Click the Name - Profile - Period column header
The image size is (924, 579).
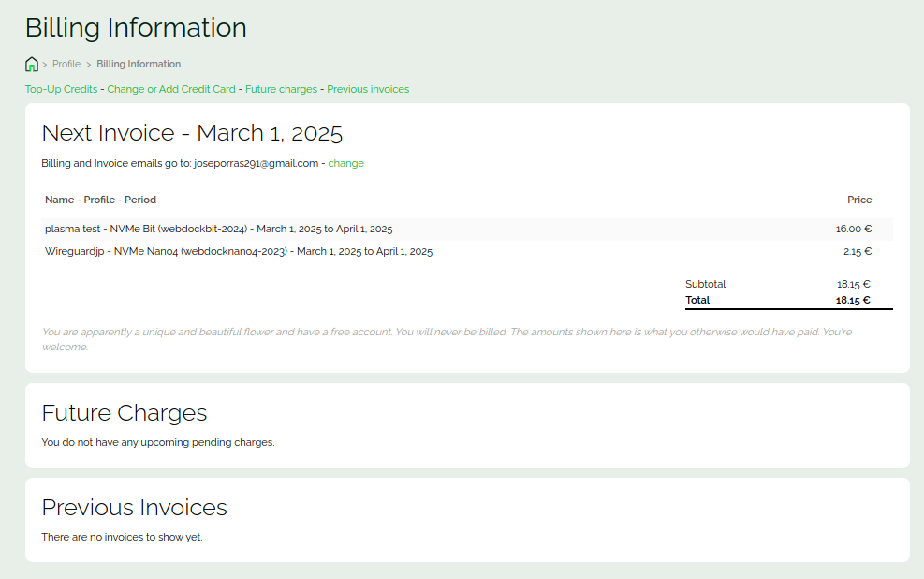(x=100, y=200)
